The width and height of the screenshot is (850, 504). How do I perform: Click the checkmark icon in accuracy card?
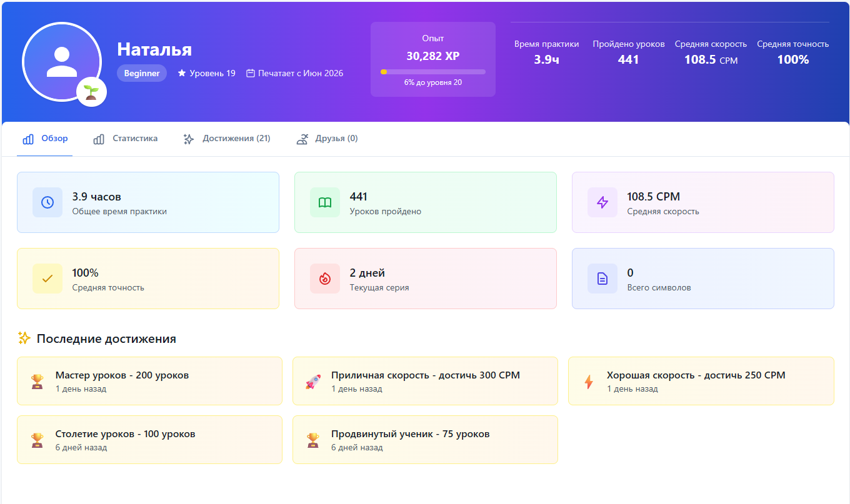click(x=47, y=279)
